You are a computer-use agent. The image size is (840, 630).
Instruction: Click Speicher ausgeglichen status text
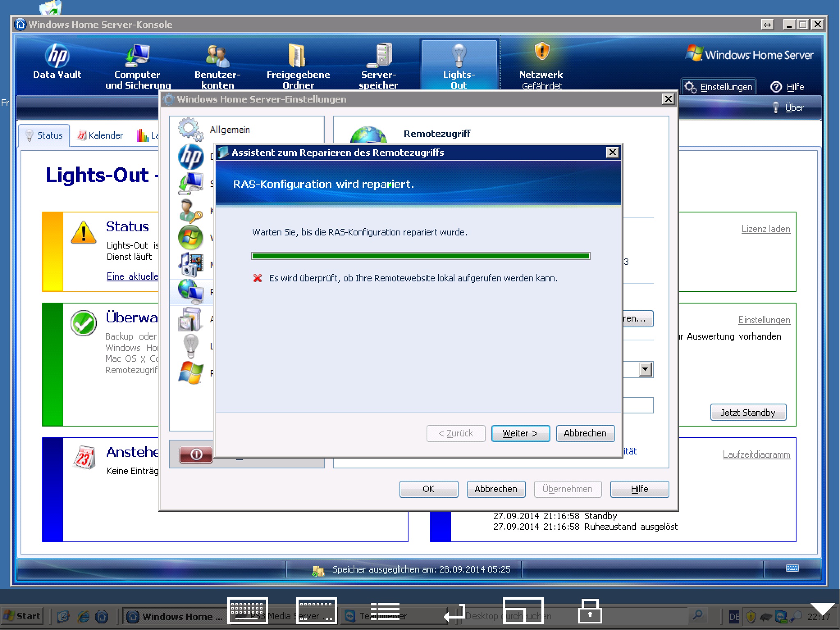coord(421,569)
